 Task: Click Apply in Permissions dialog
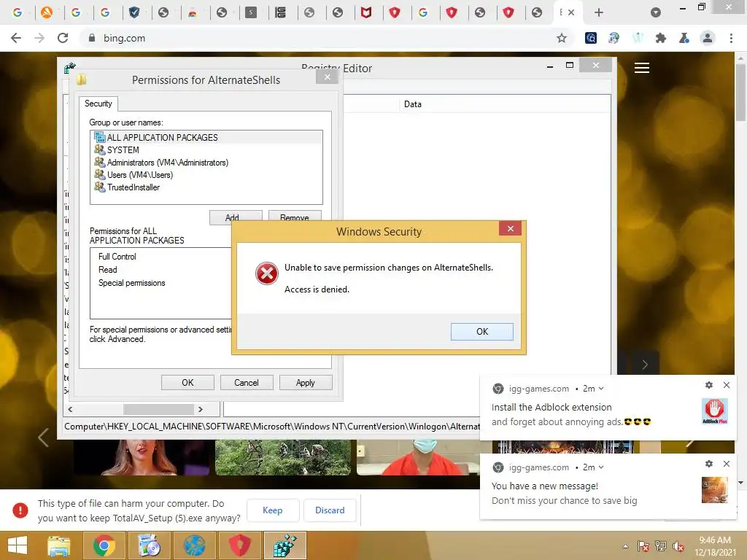[306, 382]
